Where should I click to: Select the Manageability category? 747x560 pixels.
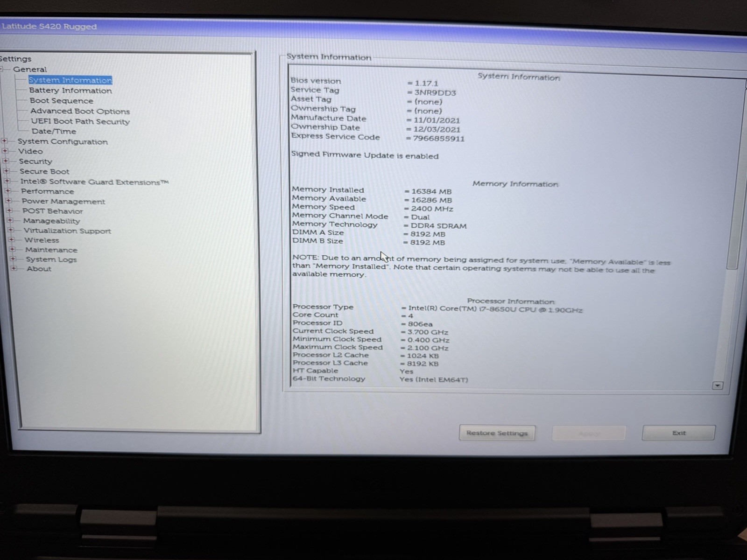click(x=52, y=221)
